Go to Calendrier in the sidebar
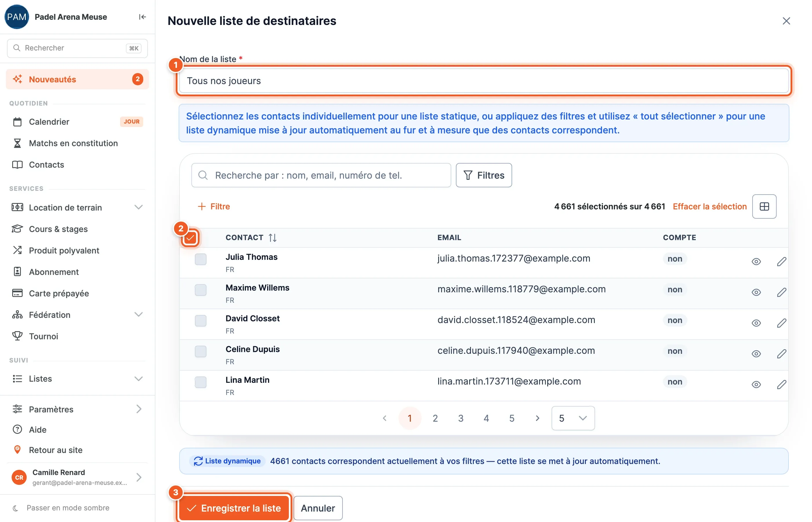The height and width of the screenshot is (522, 812). click(x=77, y=122)
